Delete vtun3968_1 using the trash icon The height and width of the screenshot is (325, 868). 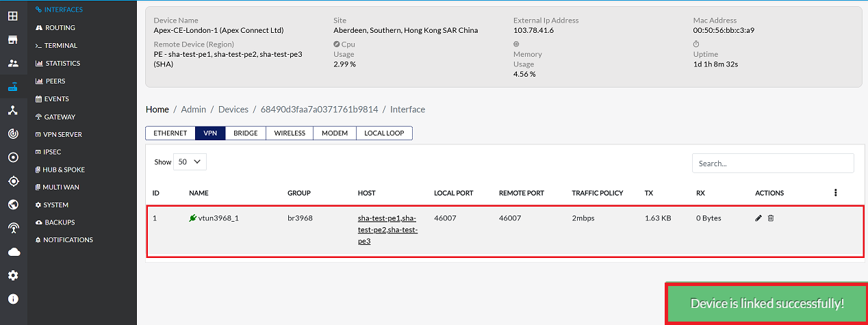771,218
